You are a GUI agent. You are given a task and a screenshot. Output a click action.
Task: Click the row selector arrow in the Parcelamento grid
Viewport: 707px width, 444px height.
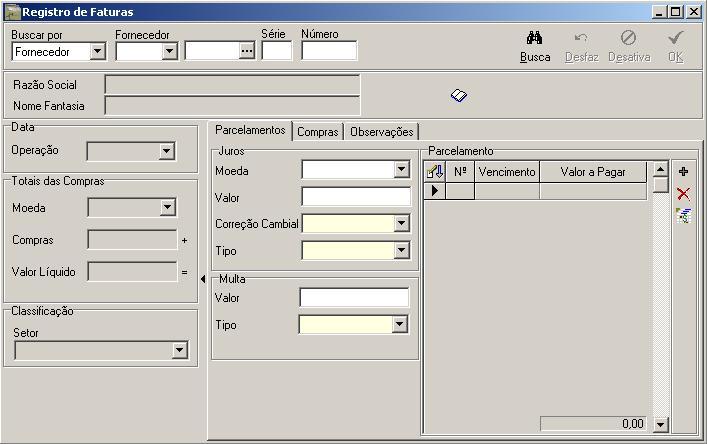point(435,191)
